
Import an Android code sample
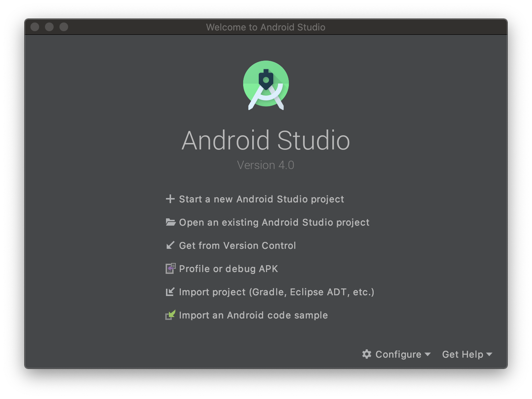click(253, 315)
